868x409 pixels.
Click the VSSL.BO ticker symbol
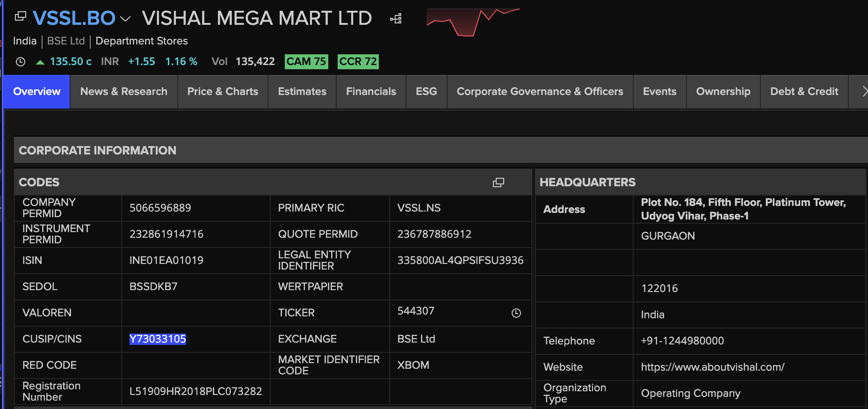tap(74, 18)
